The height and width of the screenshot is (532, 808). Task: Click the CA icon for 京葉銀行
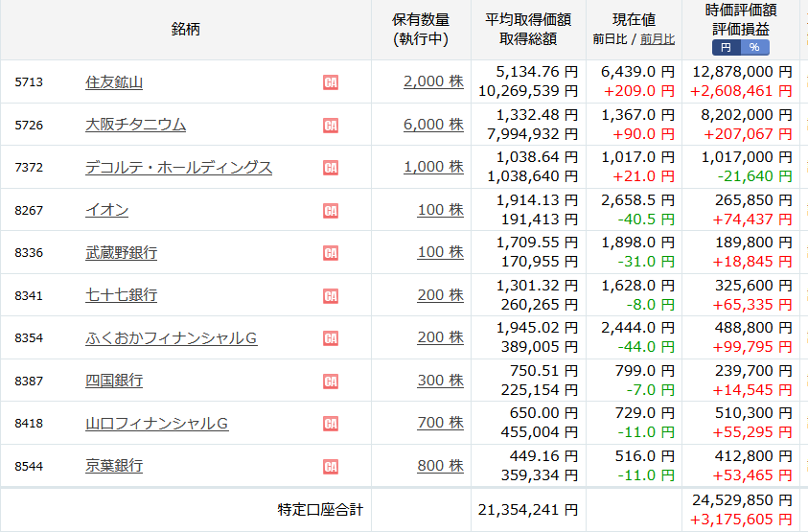pos(331,467)
